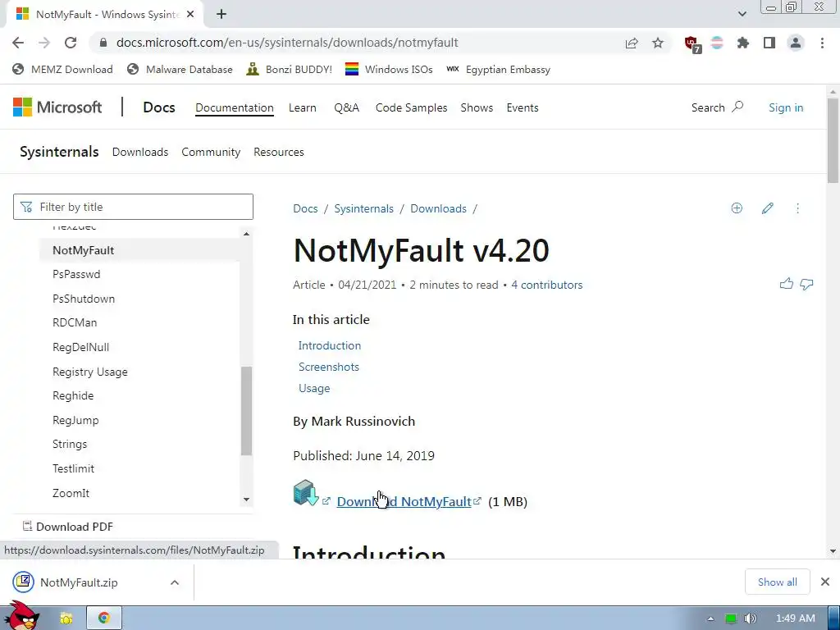This screenshot has height=630, width=840.
Task: Open the Events nav item
Action: click(523, 107)
